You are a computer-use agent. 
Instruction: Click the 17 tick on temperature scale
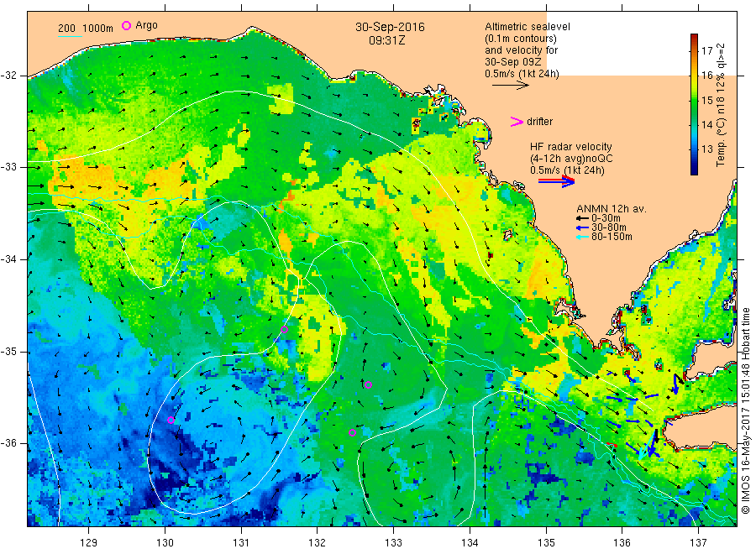pos(706,50)
